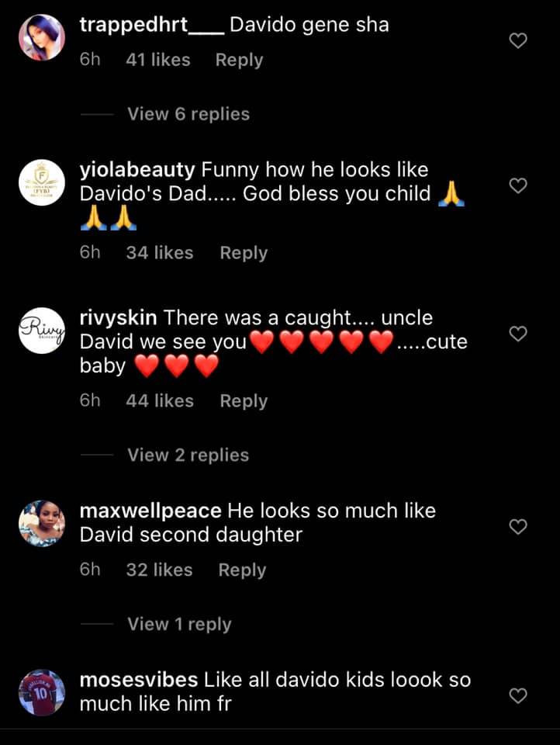Screen dimensions: 560x745
Task: Reply to rivyskin's comment
Action: (244, 401)
